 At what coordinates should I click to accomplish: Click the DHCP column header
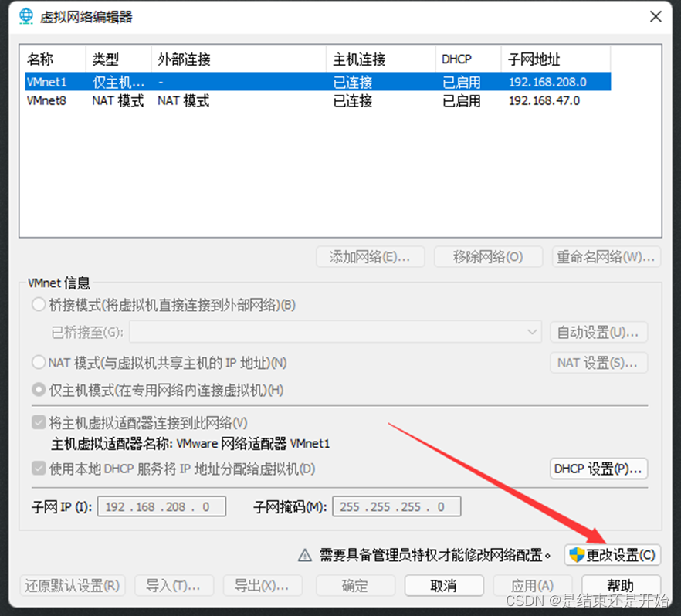point(468,59)
